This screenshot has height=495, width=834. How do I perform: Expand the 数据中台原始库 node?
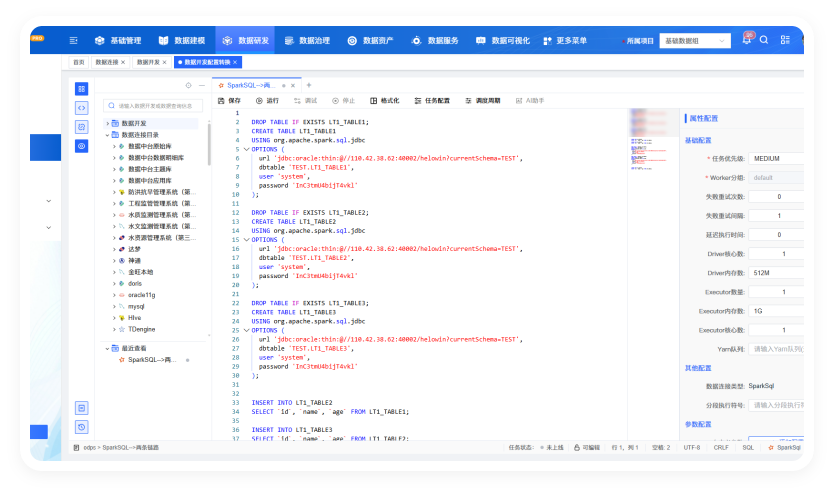(114, 146)
